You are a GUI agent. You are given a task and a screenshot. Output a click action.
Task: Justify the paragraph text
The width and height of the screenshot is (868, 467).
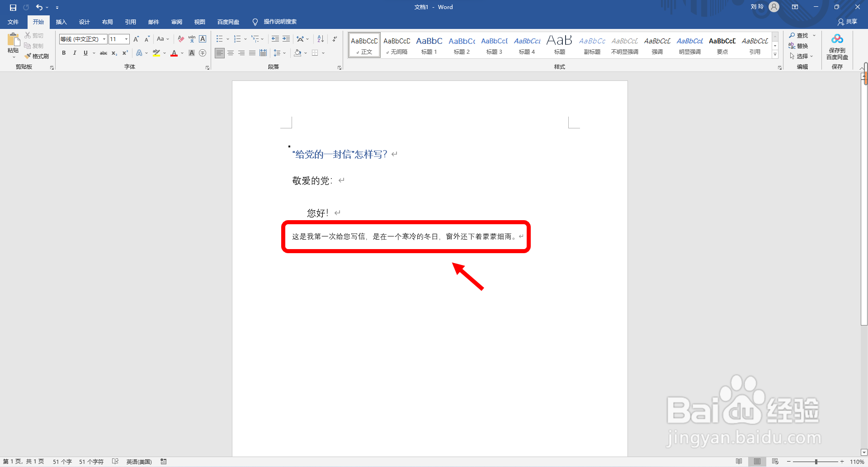pyautogui.click(x=252, y=53)
